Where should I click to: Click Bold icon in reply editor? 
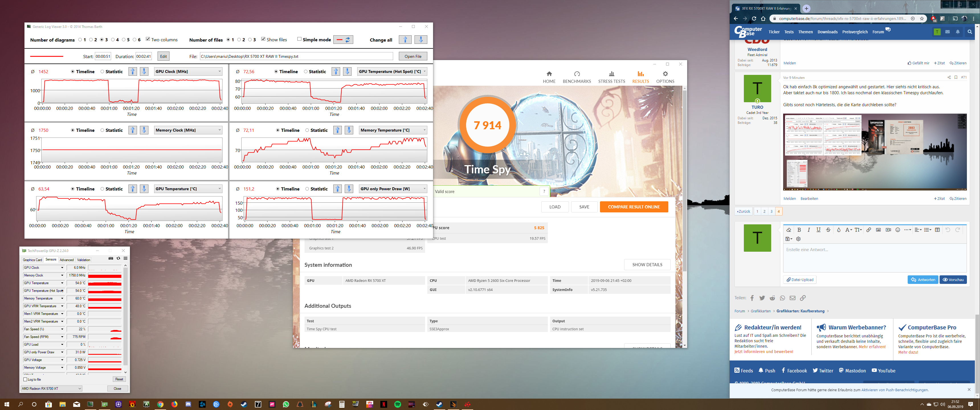799,230
